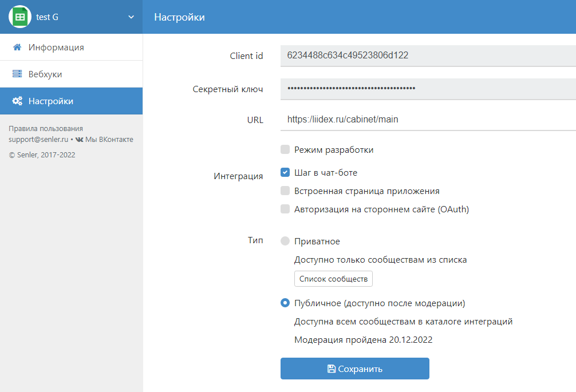Viewport: 576px width, 392px height.
Task: Click the floppy disk icon on Сохранить
Action: [x=332, y=369]
